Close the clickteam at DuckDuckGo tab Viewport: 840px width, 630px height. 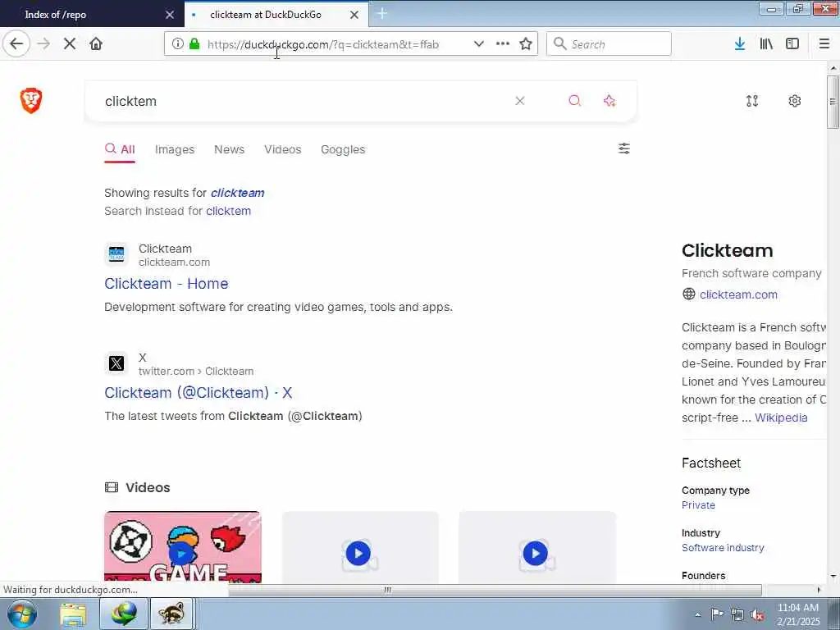coord(354,15)
